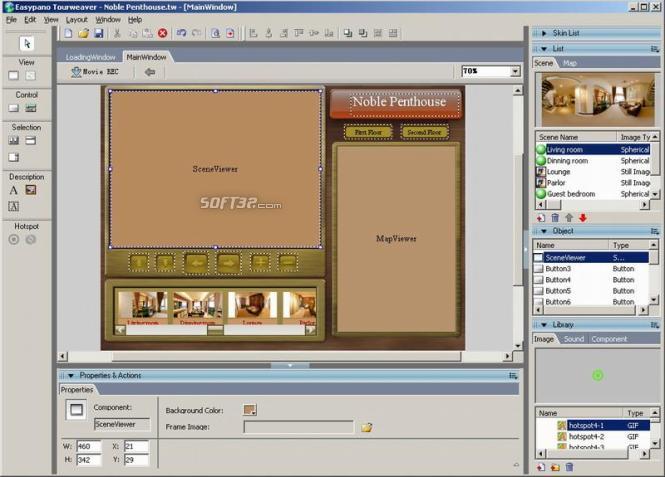The image size is (665, 477).
Task: Collapse the Object panel
Action: coord(544,231)
